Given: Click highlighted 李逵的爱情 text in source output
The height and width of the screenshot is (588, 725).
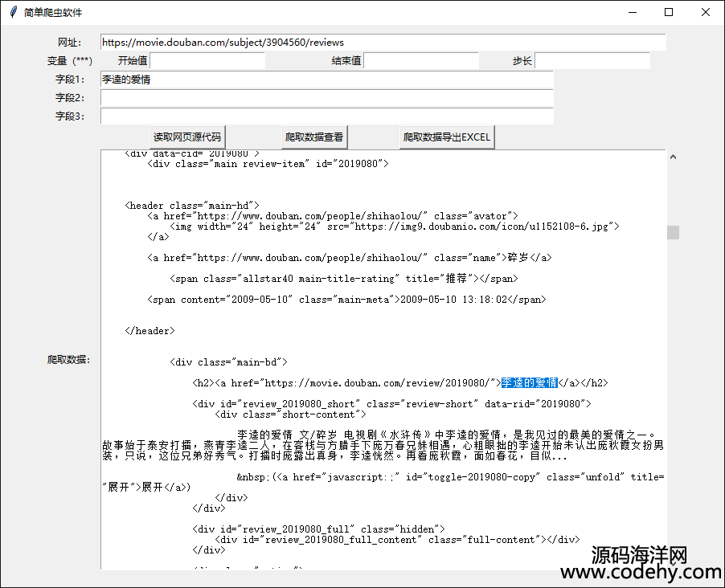Looking at the screenshot, I should click(x=529, y=383).
